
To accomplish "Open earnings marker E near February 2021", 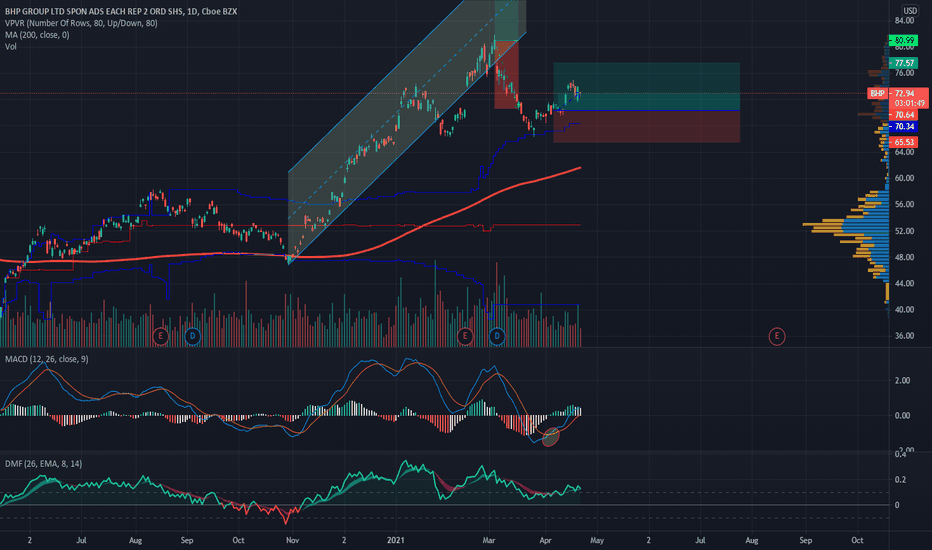I will [465, 337].
